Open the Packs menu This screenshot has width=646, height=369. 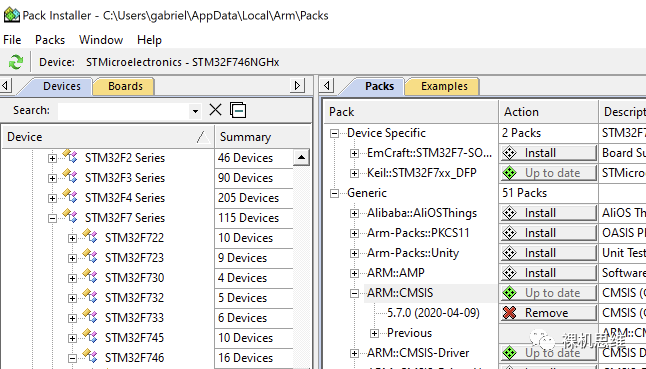[x=50, y=40]
